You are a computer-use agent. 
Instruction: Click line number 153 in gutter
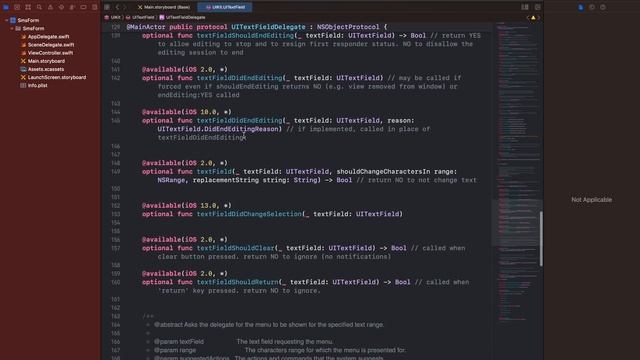(x=116, y=214)
